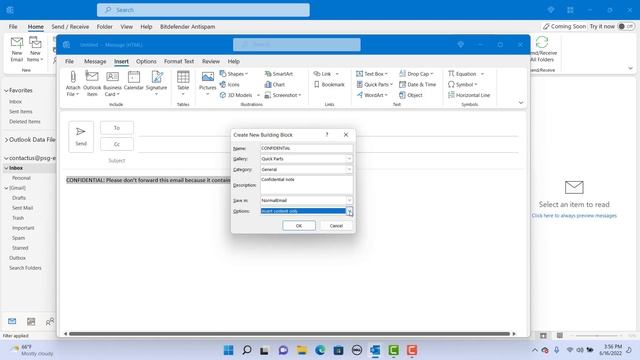This screenshot has width=640, height=360.
Task: Click Outlook Item icon in Insert ribbon
Action: point(92,84)
